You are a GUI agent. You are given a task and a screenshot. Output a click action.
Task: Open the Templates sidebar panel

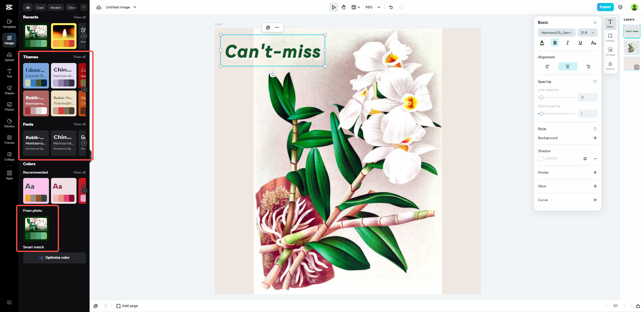[x=9, y=24]
